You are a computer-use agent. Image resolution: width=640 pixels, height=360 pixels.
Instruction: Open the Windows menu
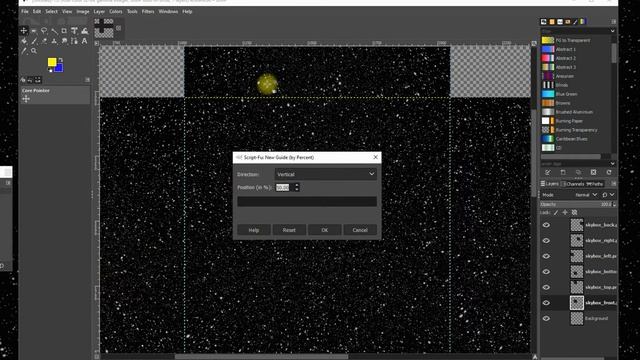click(x=168, y=11)
